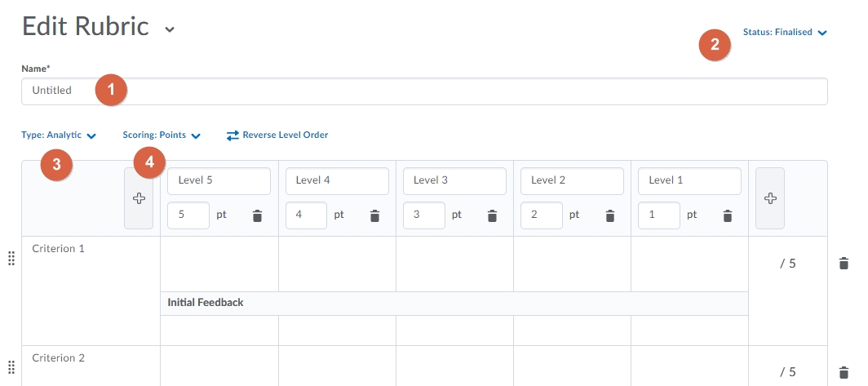Click the Initial Feedback heading for Criterion 1
The image size is (868, 386).
(x=206, y=303)
